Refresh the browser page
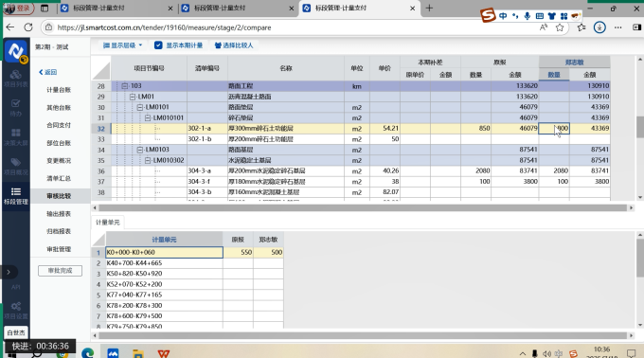 pos(28,27)
